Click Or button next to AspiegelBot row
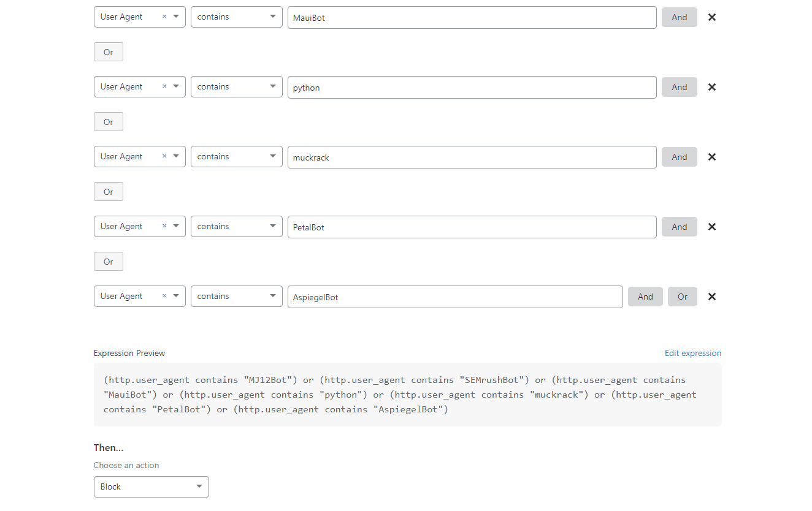The image size is (812, 511). [x=683, y=297]
